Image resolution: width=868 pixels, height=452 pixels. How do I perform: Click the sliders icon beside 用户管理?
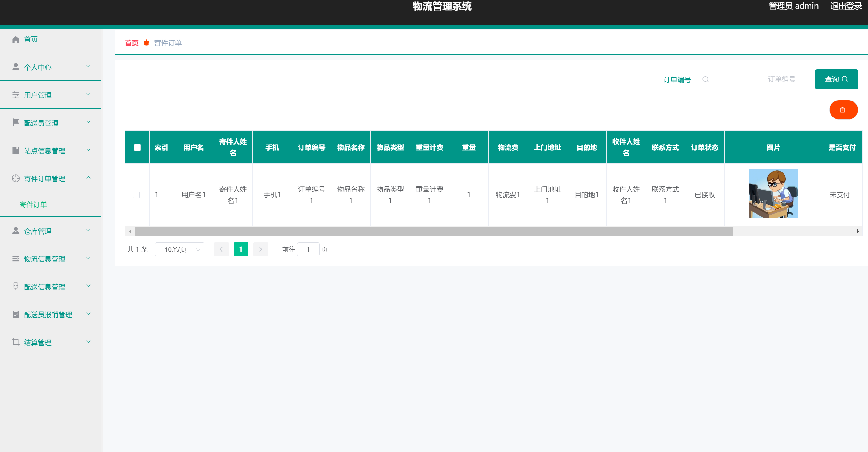click(15, 95)
